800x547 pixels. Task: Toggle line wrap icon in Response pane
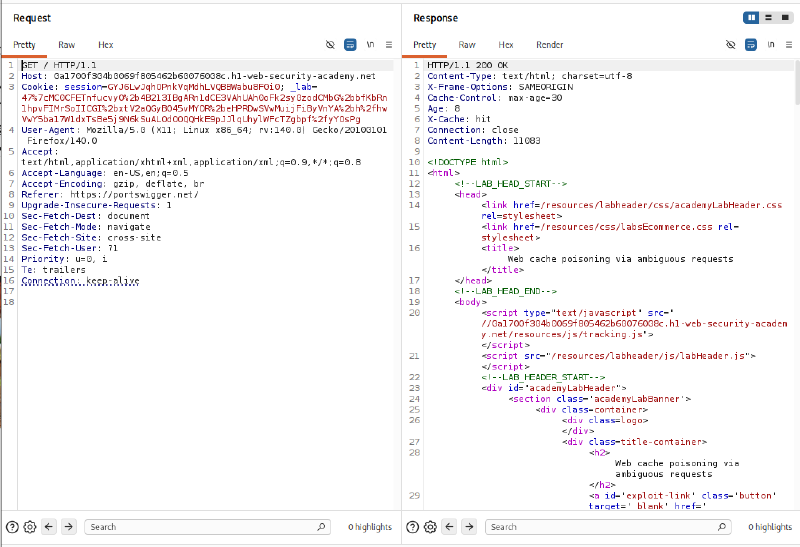coord(751,45)
